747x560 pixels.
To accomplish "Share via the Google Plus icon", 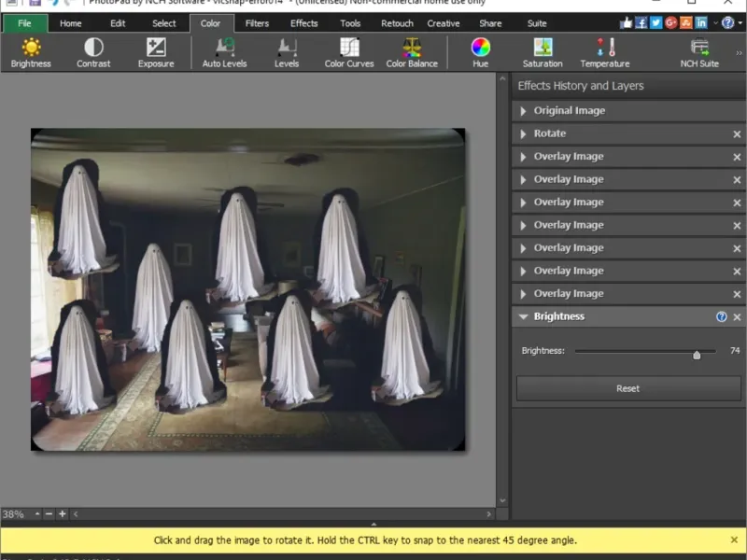I will [670, 22].
